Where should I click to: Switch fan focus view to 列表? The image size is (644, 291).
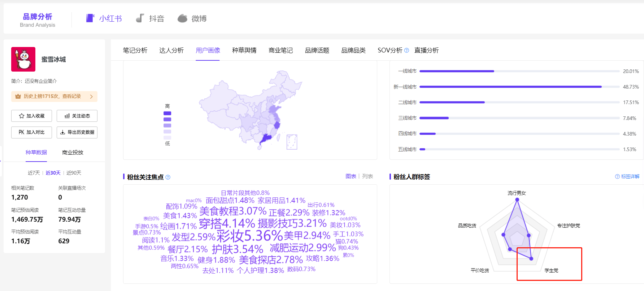coord(367,176)
